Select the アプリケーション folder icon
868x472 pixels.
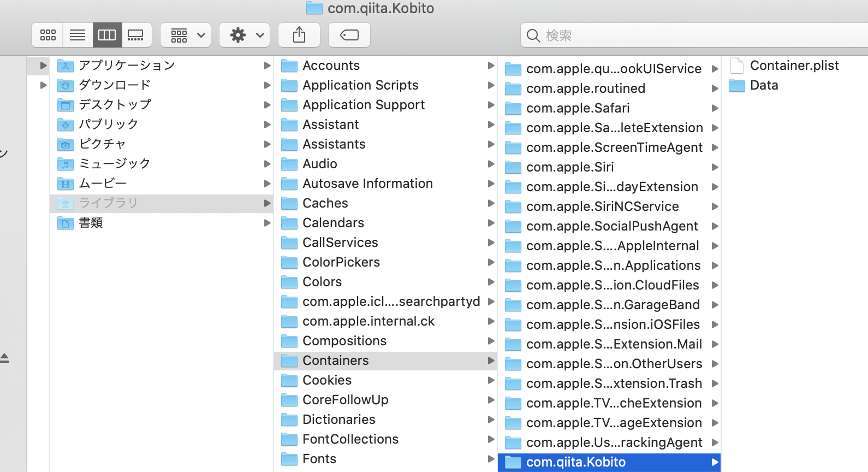tap(66, 66)
